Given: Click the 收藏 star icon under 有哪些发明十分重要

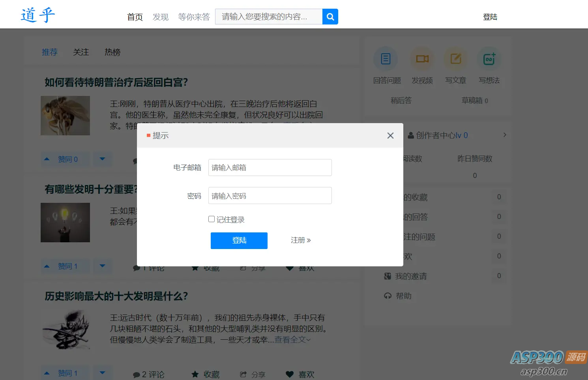Looking at the screenshot, I should pos(195,268).
